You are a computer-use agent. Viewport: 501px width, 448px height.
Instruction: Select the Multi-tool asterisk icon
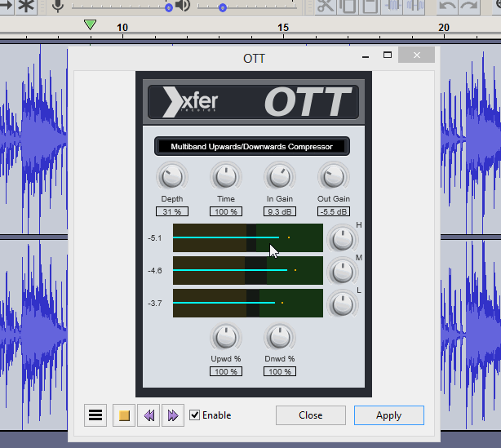pyautogui.click(x=26, y=6)
